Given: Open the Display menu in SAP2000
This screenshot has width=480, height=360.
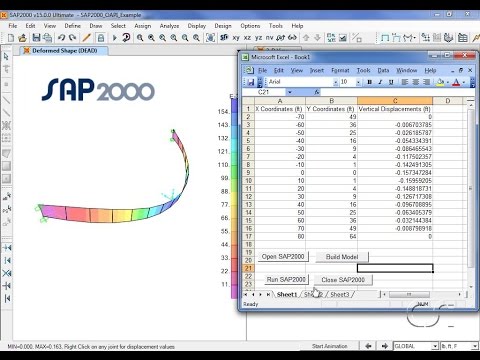Looking at the screenshot, I should click(197, 26).
